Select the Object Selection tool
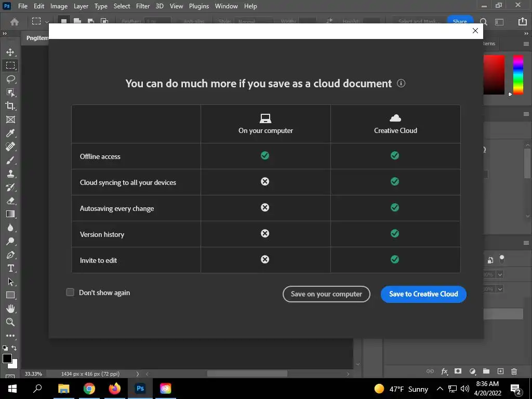Viewport: 532px width, 399px height. [10, 92]
